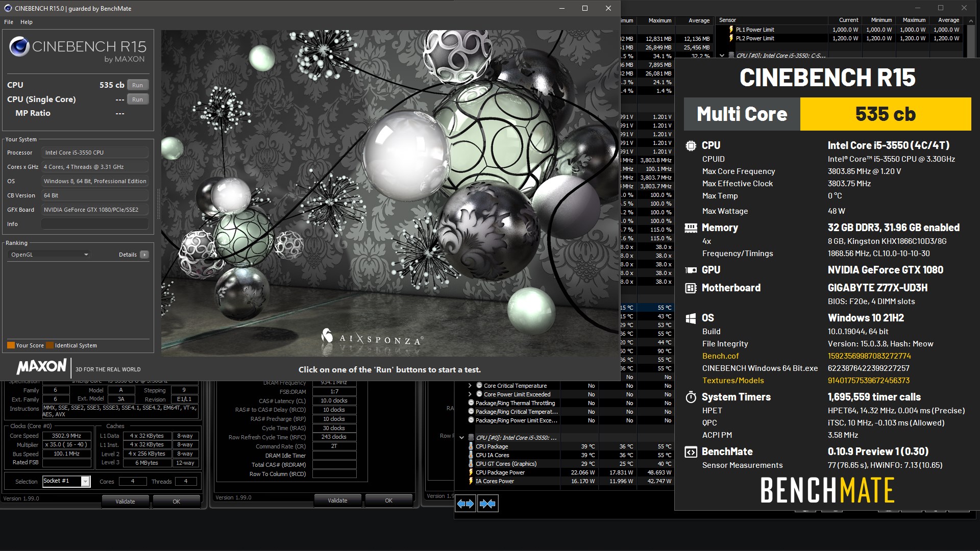980x551 pixels.
Task: Click the Windows OS icon in BenchMate
Action: 691,318
